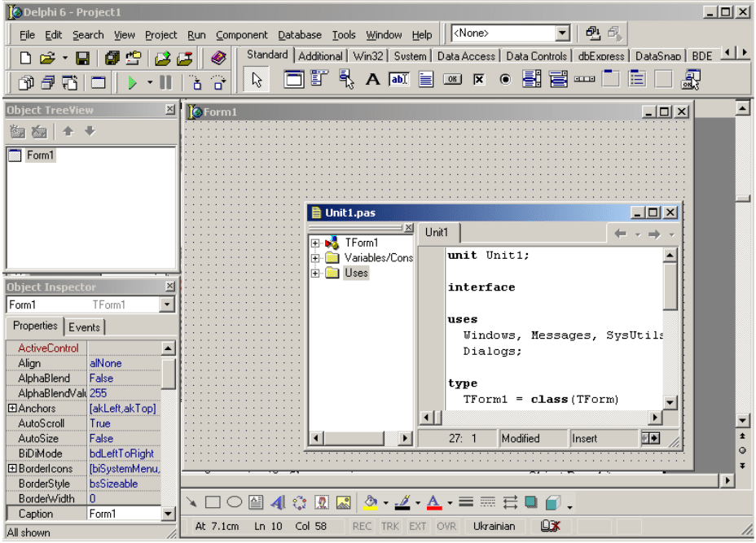Open the Fill Color dropdown arrow
This screenshot has width=756, height=543.
coord(385,503)
